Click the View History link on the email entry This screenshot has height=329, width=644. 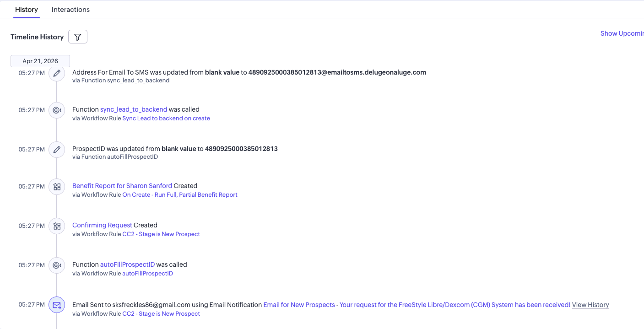[590, 304]
